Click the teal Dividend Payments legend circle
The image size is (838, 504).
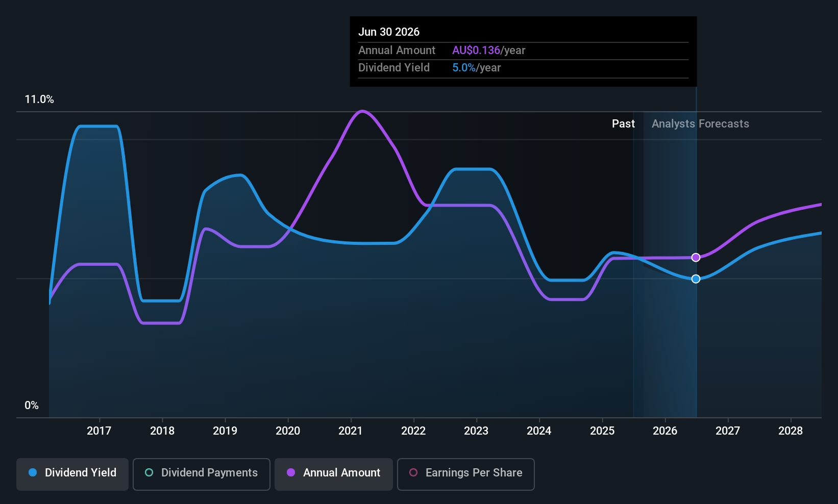149,473
